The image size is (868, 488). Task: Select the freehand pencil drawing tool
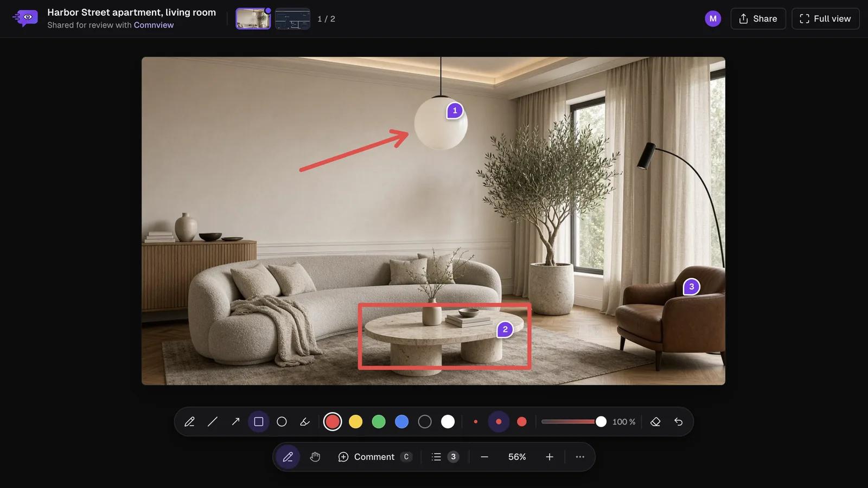(189, 422)
